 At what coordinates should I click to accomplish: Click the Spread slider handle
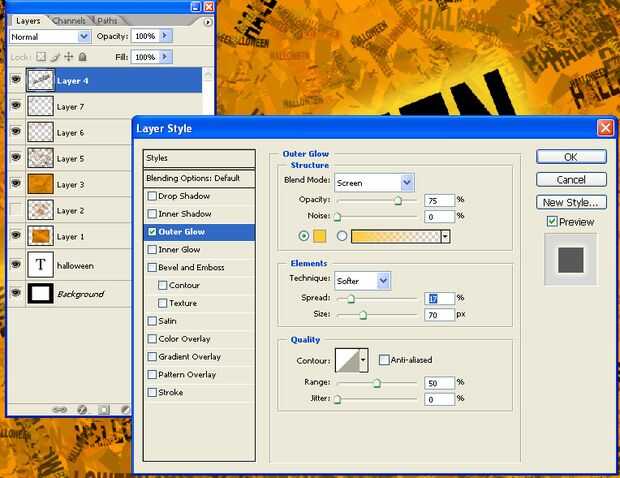pos(351,299)
